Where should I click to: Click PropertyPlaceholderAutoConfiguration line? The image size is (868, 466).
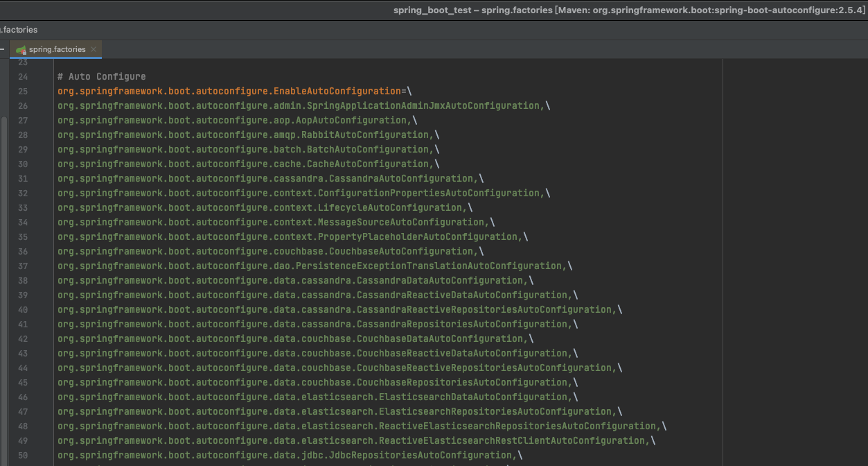(293, 236)
